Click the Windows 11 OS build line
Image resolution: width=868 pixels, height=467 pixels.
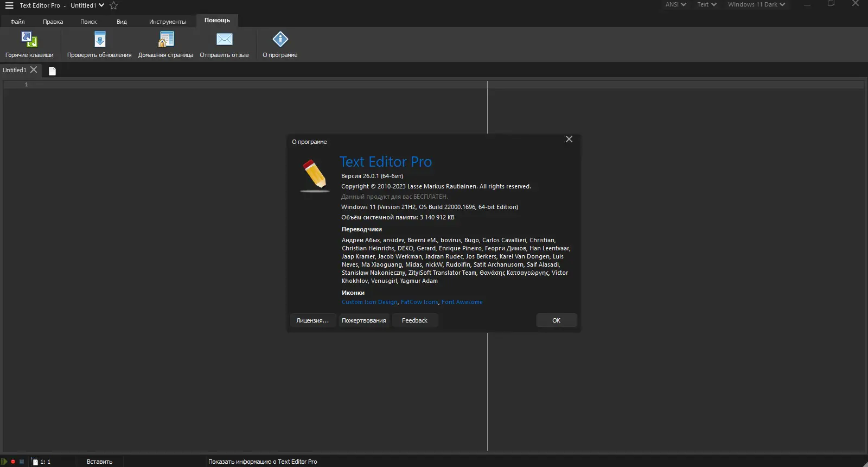tap(430, 207)
